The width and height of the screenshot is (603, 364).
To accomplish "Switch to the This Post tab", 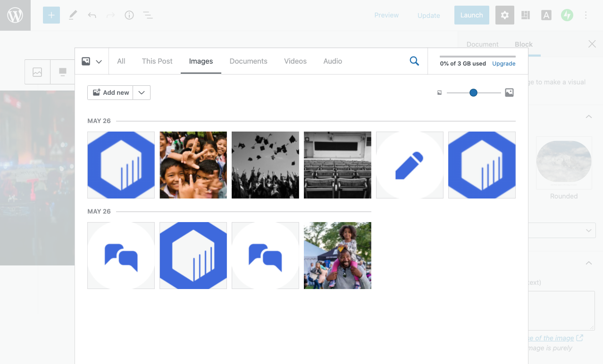I will click(x=157, y=61).
